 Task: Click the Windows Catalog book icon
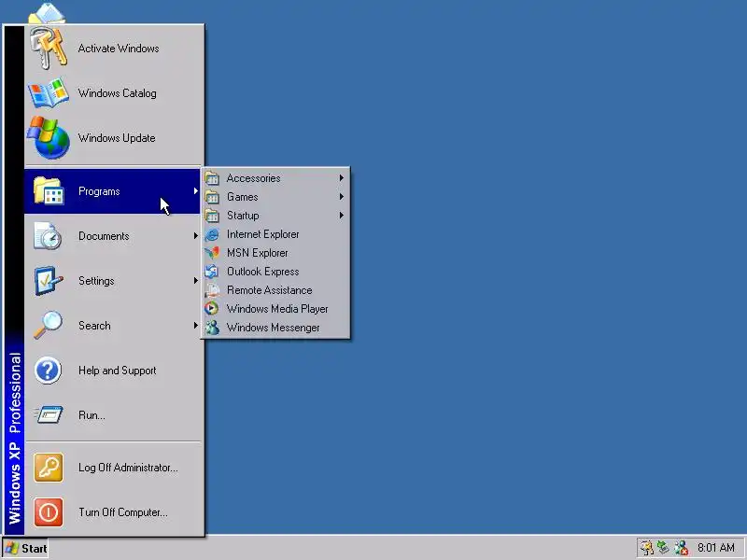[x=49, y=92]
